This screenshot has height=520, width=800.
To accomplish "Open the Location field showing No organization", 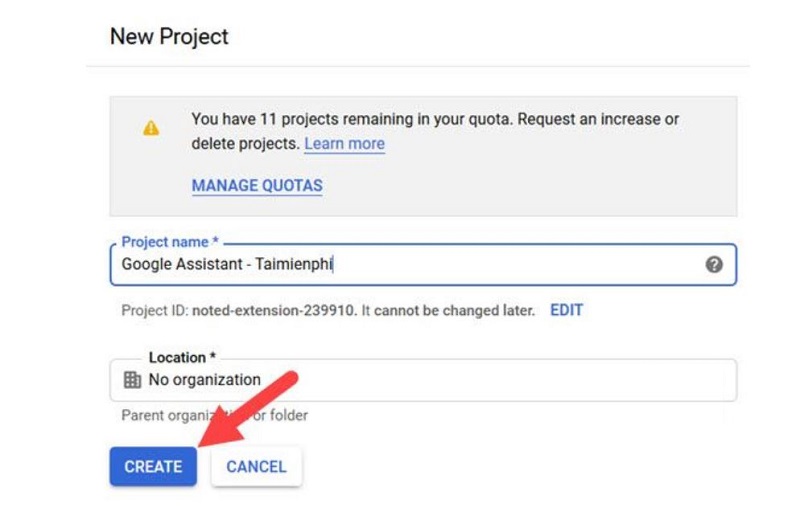I will (x=423, y=380).
